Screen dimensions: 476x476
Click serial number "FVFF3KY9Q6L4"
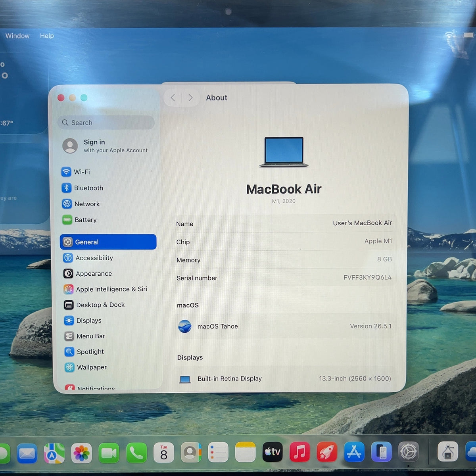[367, 277]
